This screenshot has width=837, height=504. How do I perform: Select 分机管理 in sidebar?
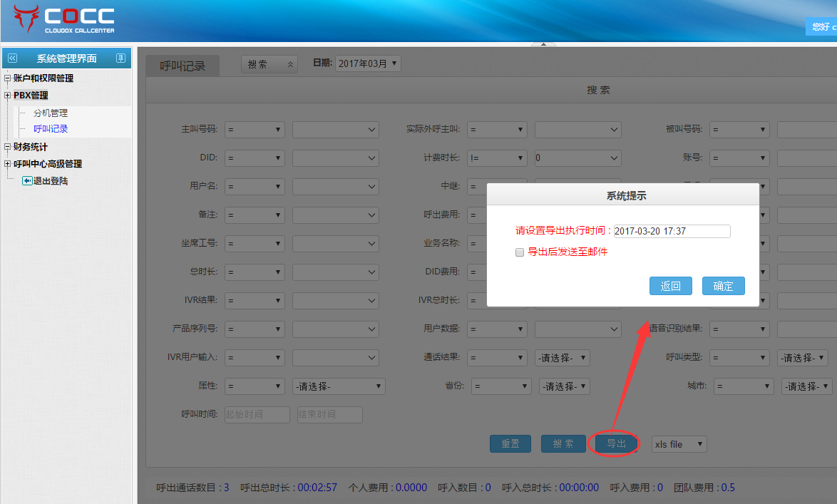51,113
